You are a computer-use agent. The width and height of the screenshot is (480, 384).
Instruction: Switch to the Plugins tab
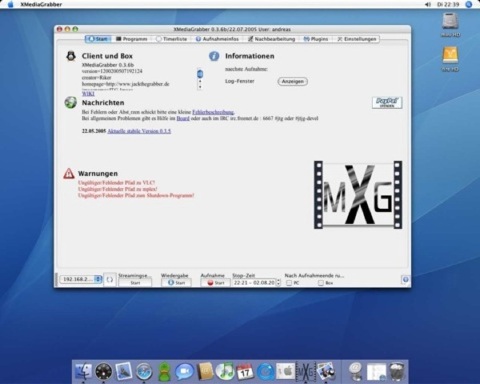pos(316,39)
